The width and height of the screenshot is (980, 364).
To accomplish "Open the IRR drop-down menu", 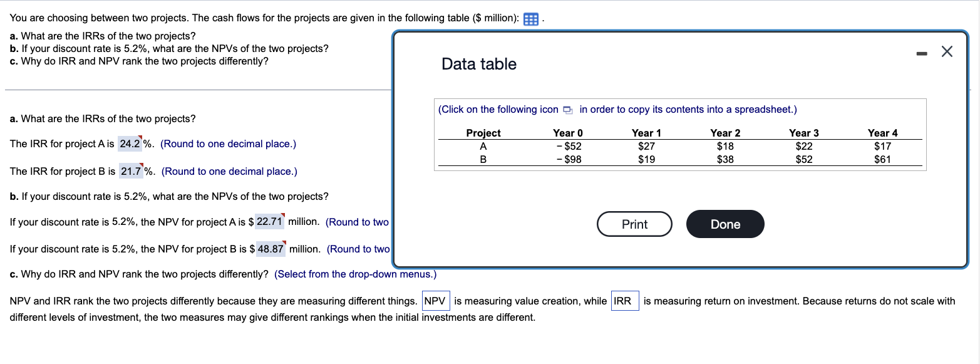I will click(x=624, y=301).
